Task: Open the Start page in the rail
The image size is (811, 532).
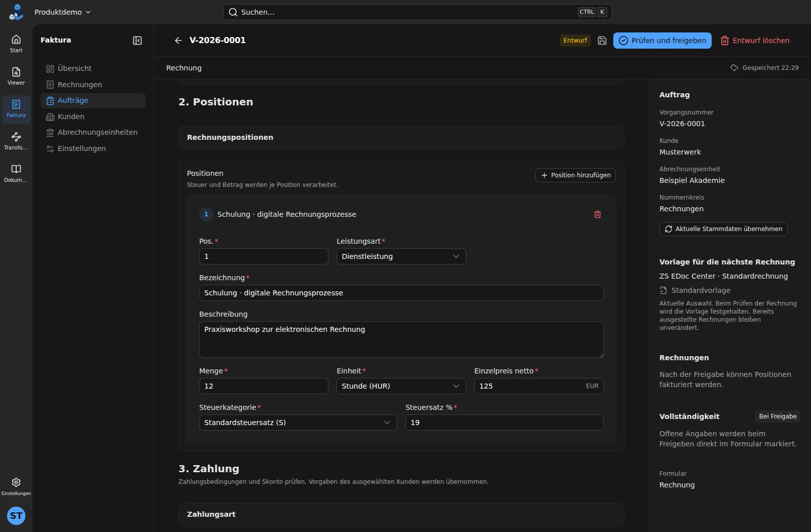Action: tap(16, 44)
